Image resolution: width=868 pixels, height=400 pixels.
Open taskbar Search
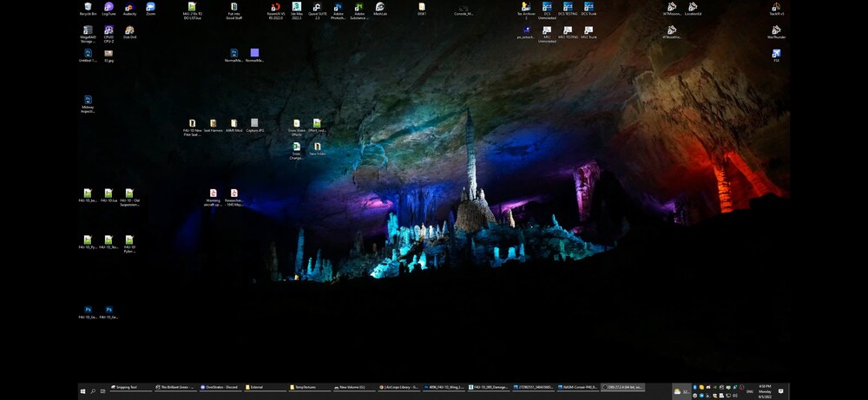pyautogui.click(x=93, y=391)
